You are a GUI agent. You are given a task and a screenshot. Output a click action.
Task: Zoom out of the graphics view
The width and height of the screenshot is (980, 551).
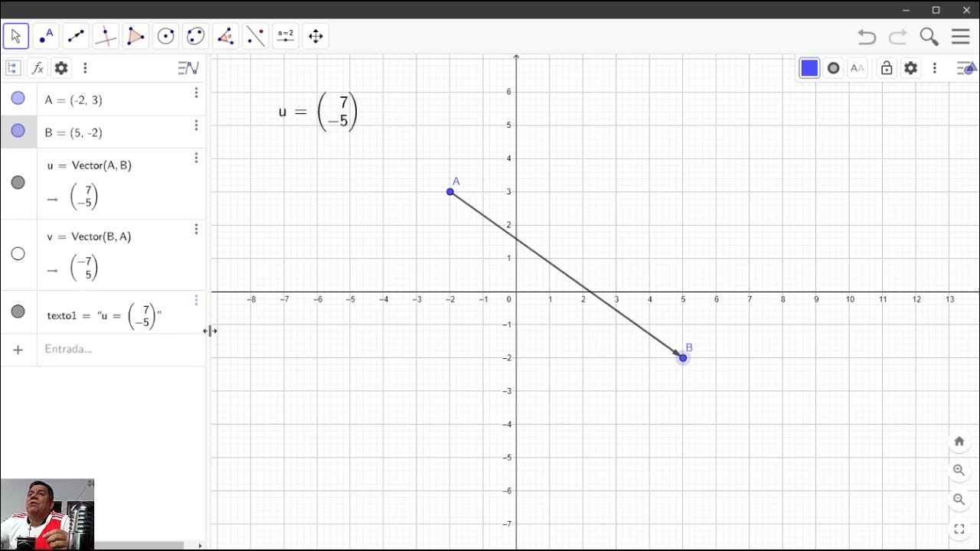pyautogui.click(x=959, y=500)
